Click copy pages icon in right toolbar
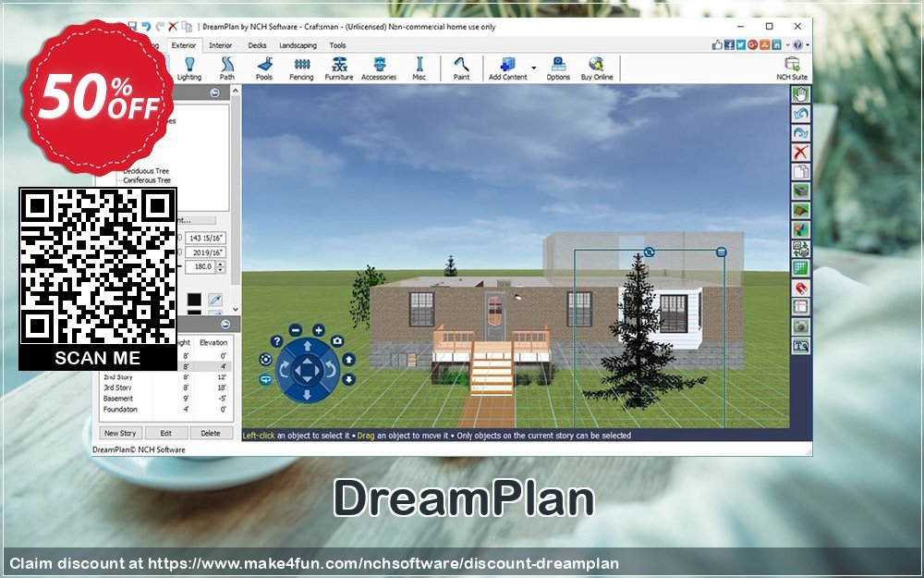This screenshot has height=578, width=924. (800, 172)
